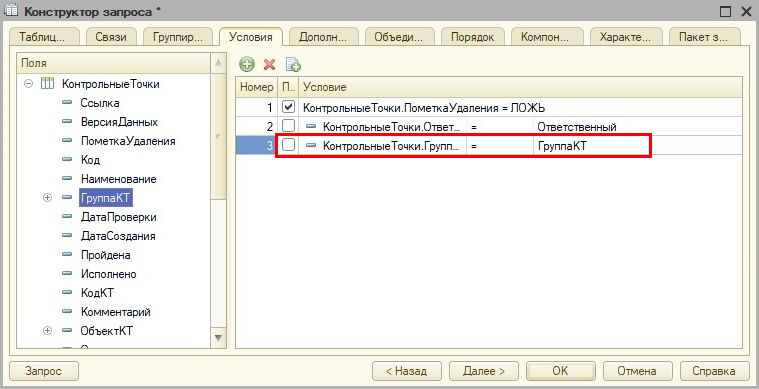
Task: Click field icon in condition row 2
Action: coord(311,126)
